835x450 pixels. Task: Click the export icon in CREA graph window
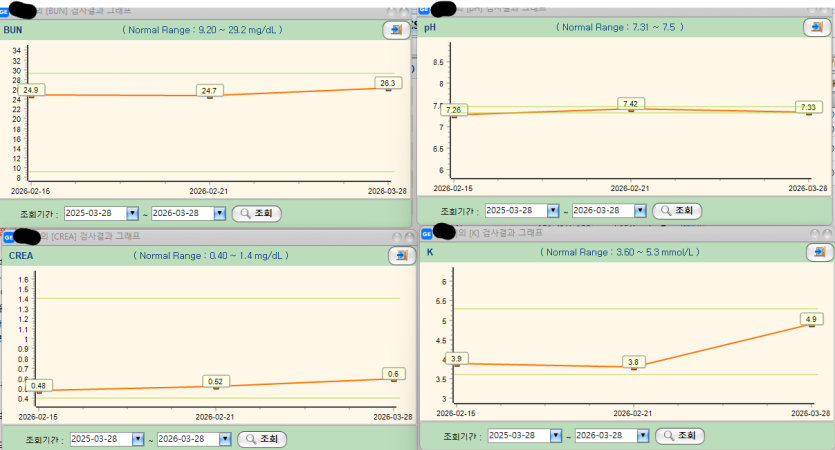tap(402, 256)
